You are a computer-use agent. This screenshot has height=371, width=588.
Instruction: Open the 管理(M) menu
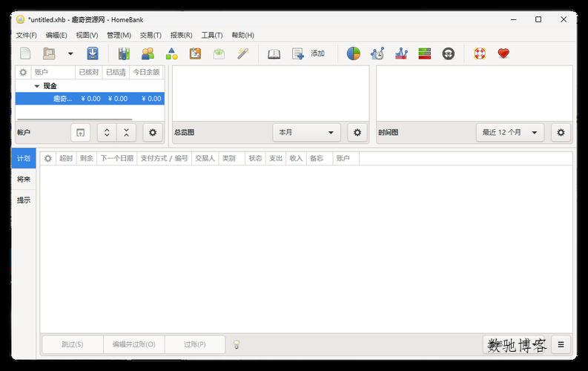[x=119, y=35]
